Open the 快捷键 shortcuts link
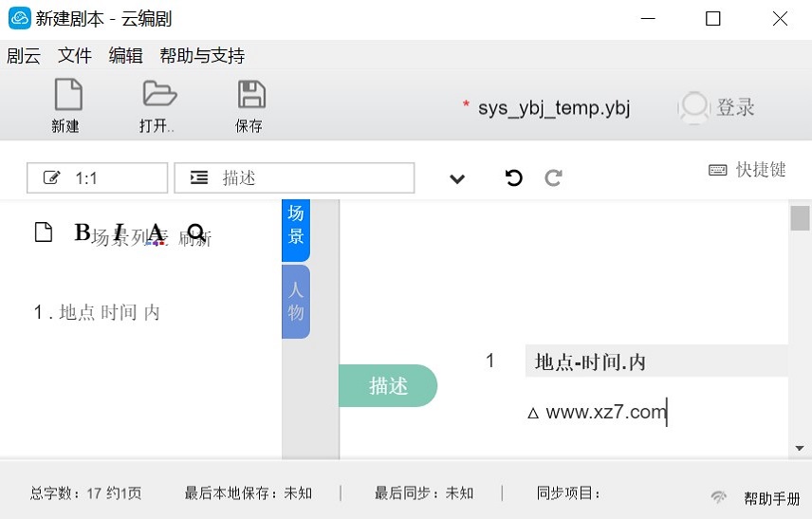 pos(747,170)
